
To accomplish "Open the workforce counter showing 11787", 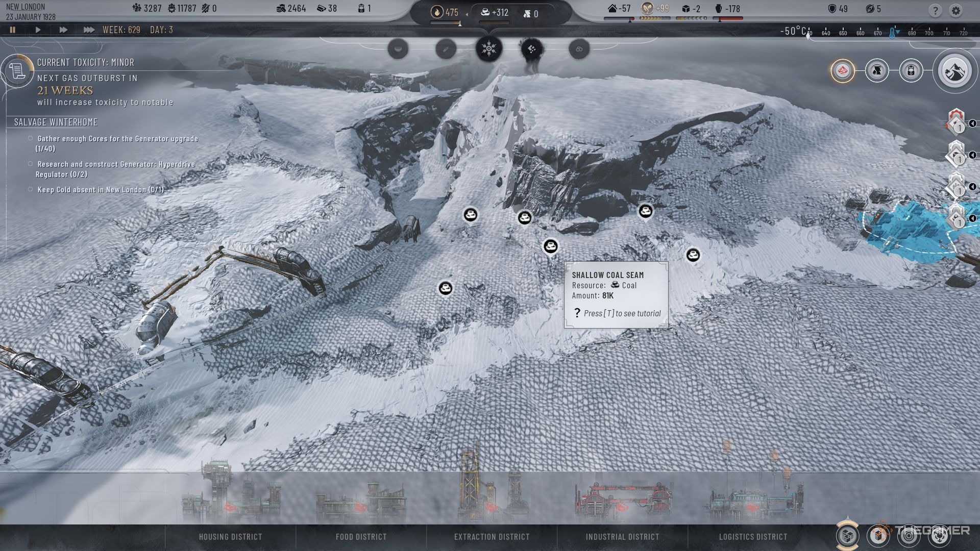I will point(182,9).
